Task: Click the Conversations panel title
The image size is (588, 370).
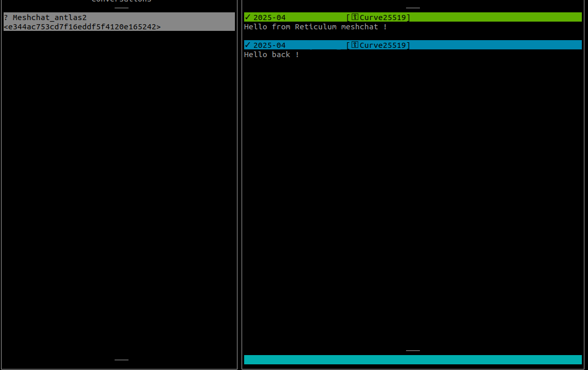Action: click(x=121, y=1)
